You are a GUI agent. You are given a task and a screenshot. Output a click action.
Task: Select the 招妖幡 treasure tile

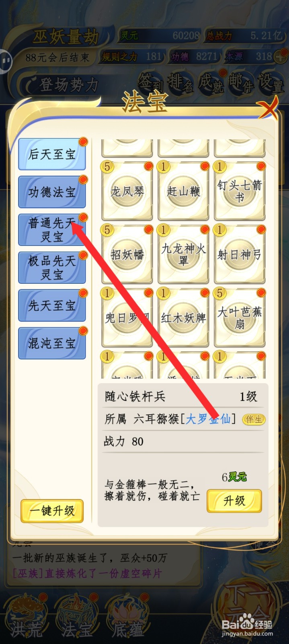pos(127,254)
